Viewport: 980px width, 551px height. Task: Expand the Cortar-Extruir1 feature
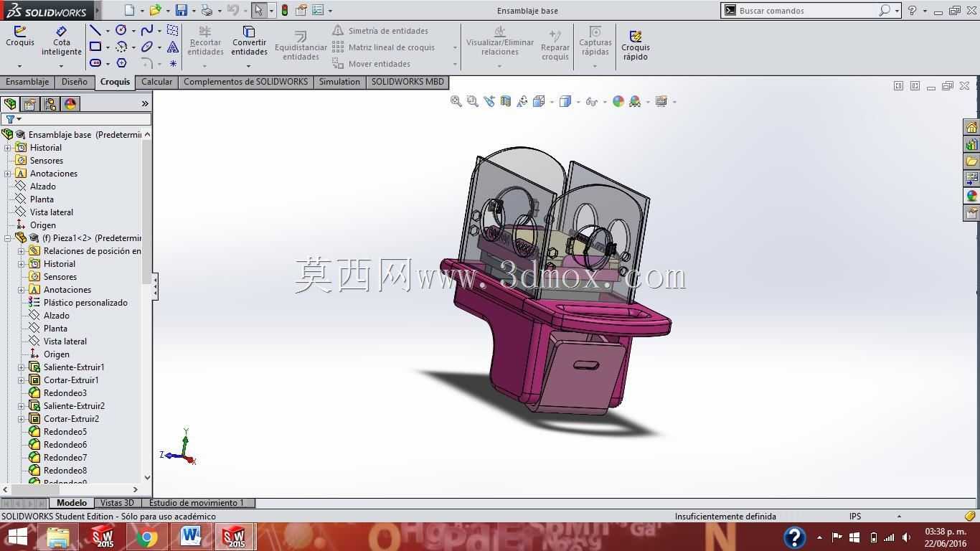pos(22,380)
